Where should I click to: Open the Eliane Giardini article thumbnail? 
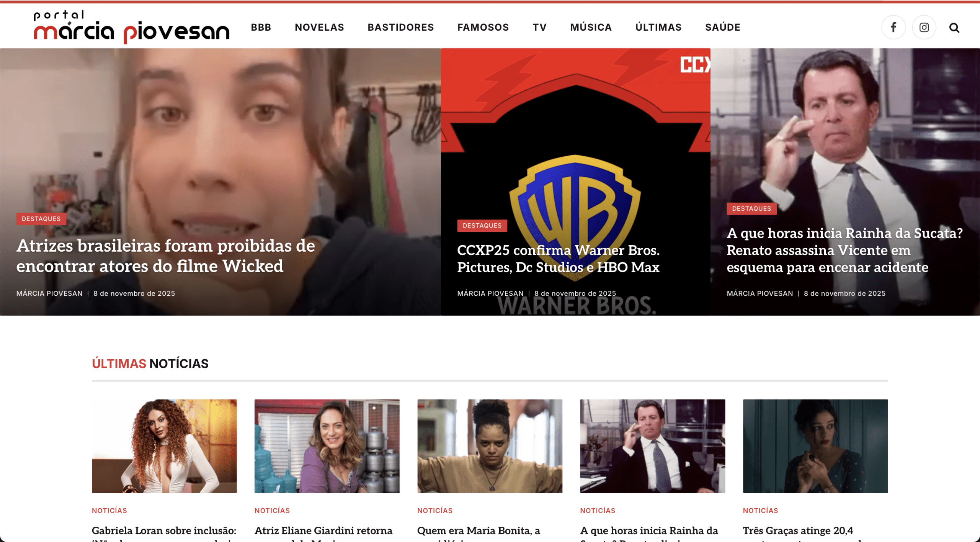(x=327, y=446)
